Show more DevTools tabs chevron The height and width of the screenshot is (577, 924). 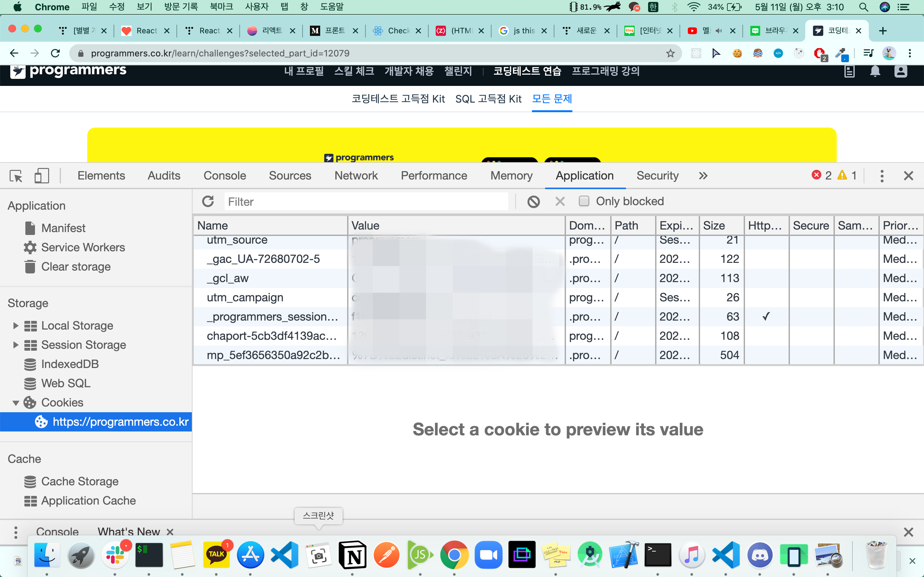tap(703, 176)
